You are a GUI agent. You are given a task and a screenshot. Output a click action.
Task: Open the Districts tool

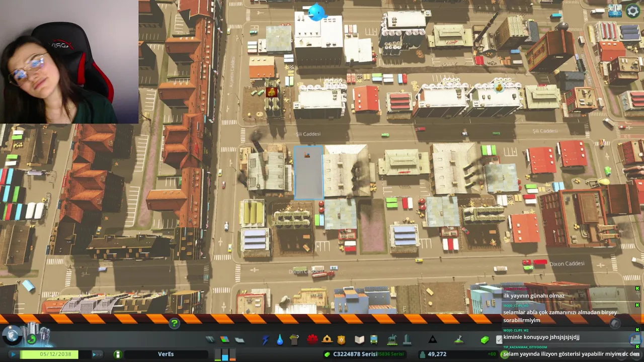tap(239, 340)
